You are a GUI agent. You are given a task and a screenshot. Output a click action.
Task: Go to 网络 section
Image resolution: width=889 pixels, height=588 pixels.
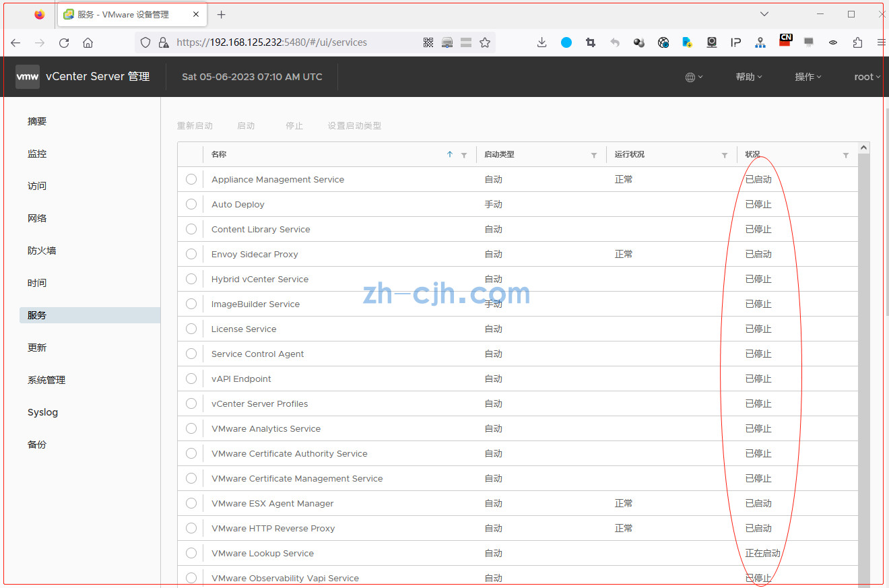click(x=37, y=218)
